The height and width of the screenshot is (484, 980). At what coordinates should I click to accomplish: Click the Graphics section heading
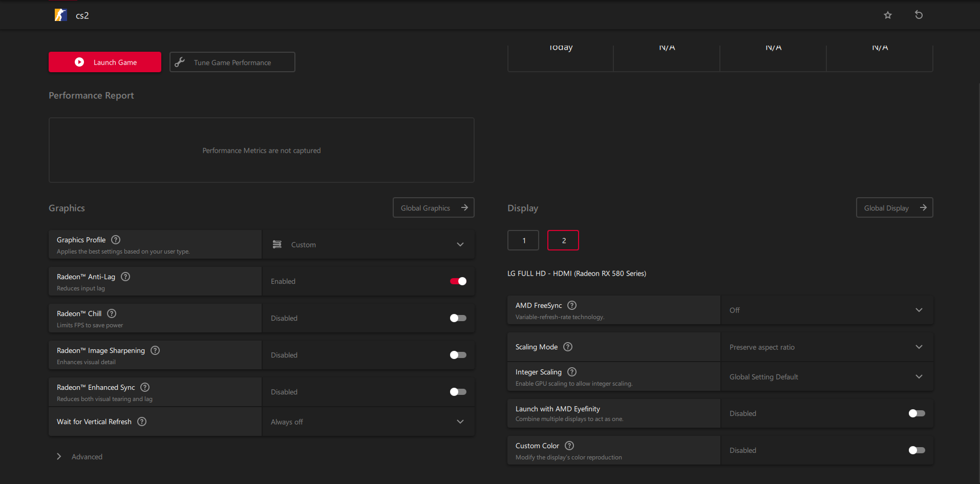pyautogui.click(x=67, y=208)
